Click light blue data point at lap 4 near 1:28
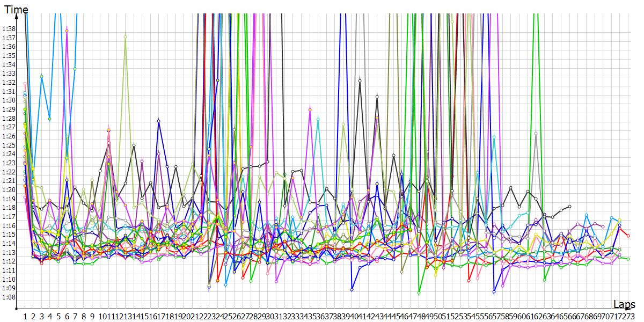Image resolution: width=644 pixels, height=322 pixels. [50, 119]
